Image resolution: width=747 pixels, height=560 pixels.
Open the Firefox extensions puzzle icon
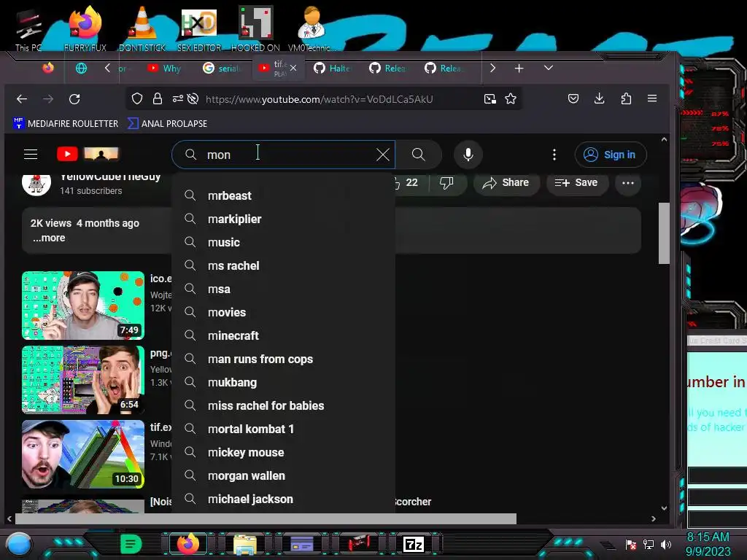click(626, 98)
